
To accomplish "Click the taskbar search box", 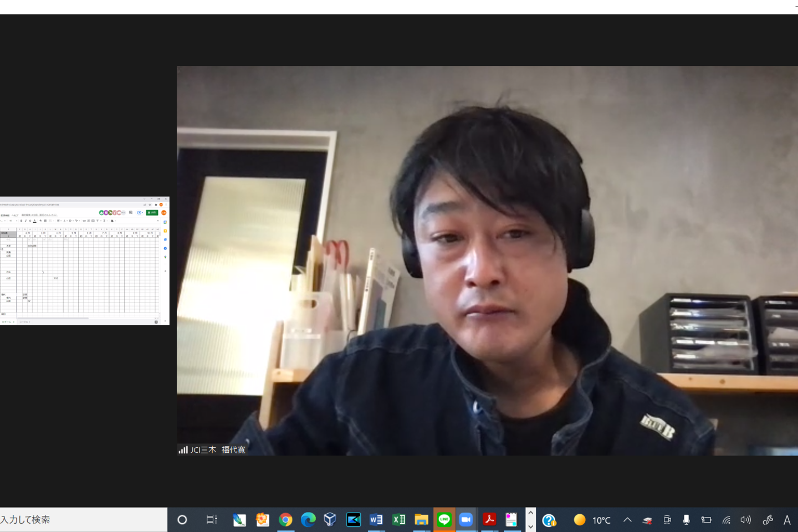I will coord(83,520).
